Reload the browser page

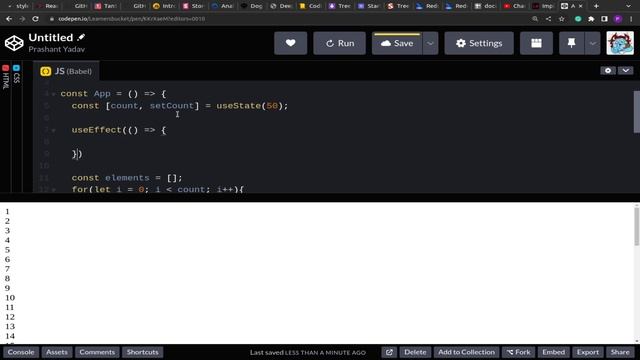coord(36,19)
